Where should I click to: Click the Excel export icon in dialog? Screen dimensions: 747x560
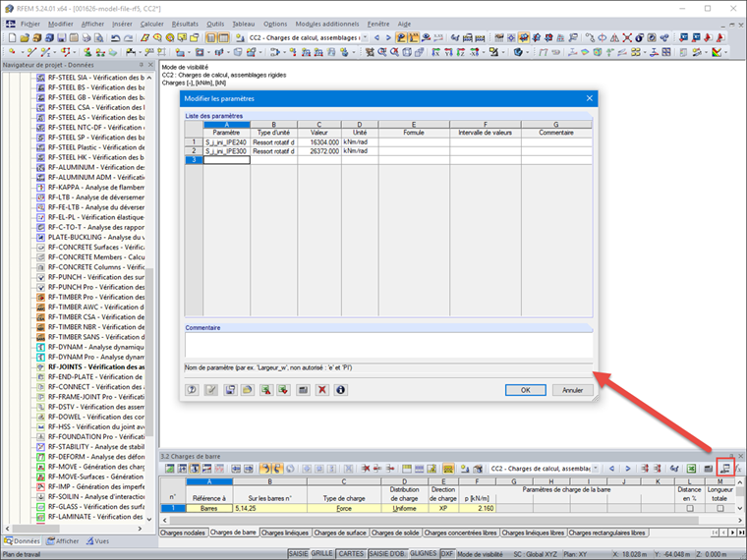(x=265, y=389)
